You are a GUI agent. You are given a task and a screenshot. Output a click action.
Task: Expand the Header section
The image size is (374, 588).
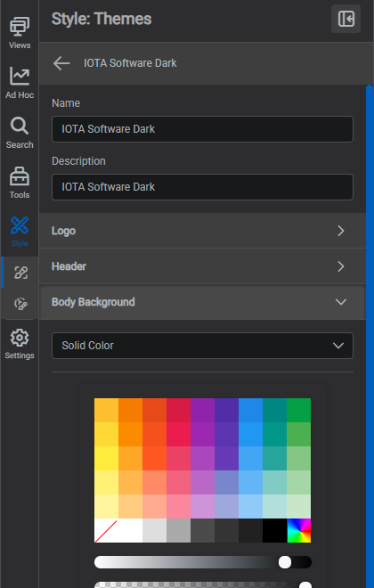(x=202, y=266)
